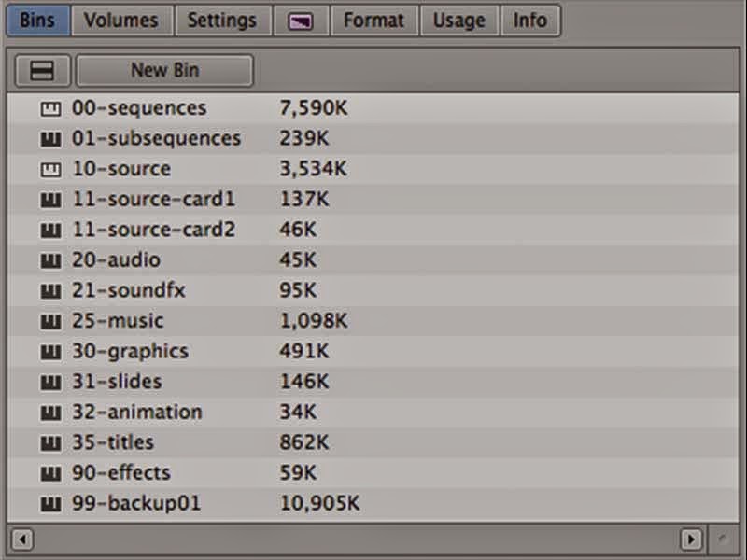Toggle the bin view fast menu button
The height and width of the screenshot is (560, 747).
point(43,70)
